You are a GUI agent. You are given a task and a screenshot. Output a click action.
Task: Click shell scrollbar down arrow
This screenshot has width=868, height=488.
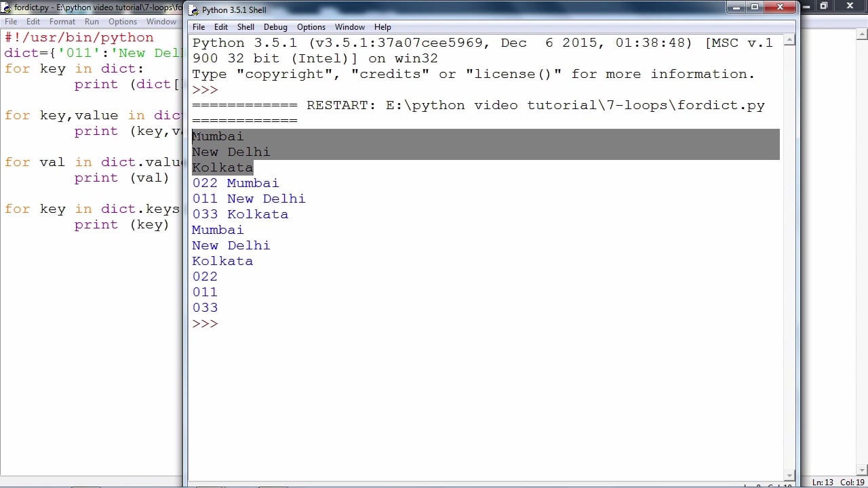789,475
